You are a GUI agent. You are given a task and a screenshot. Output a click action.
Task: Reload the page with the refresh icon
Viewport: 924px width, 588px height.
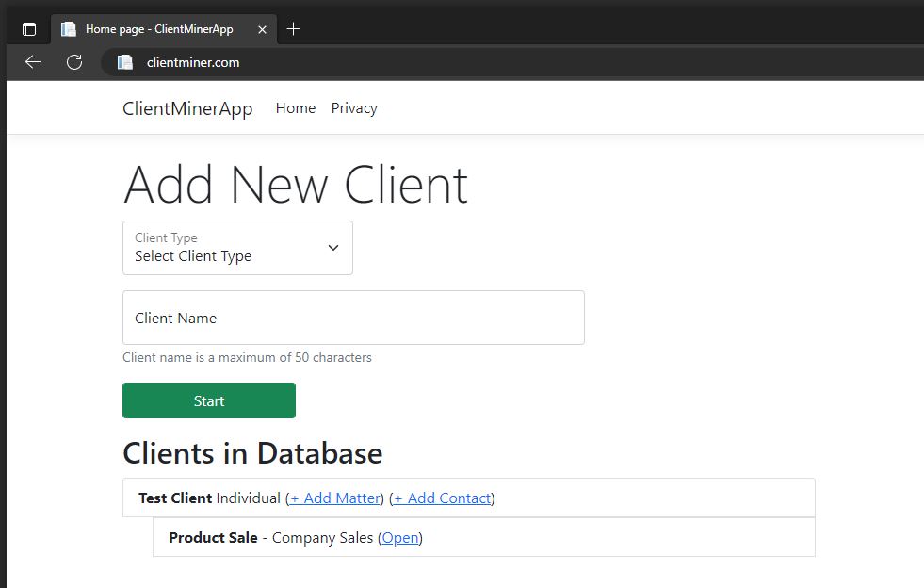[73, 62]
